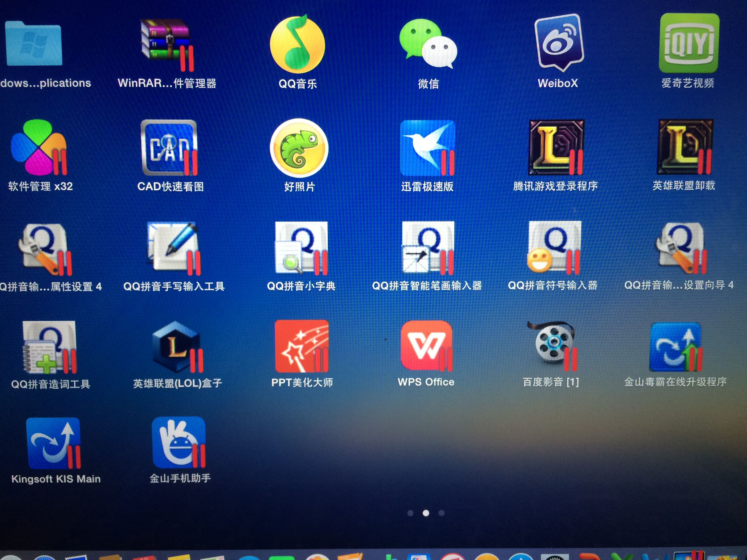747x560 pixels.
Task: Switch to the first Launchpad page dot
Action: (x=410, y=513)
